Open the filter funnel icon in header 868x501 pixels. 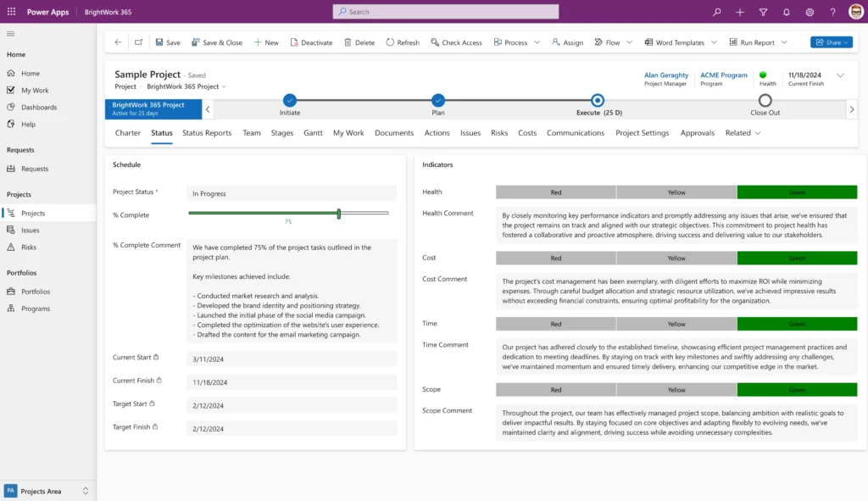click(764, 12)
